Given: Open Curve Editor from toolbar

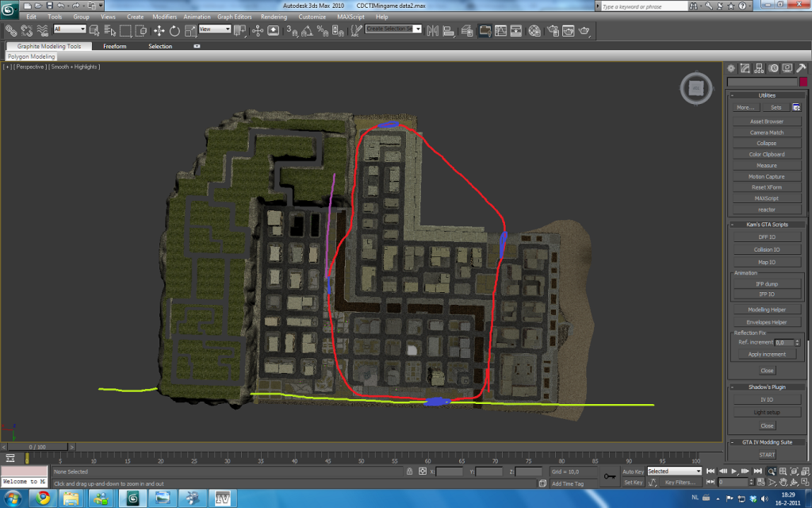Looking at the screenshot, I should click(501, 31).
